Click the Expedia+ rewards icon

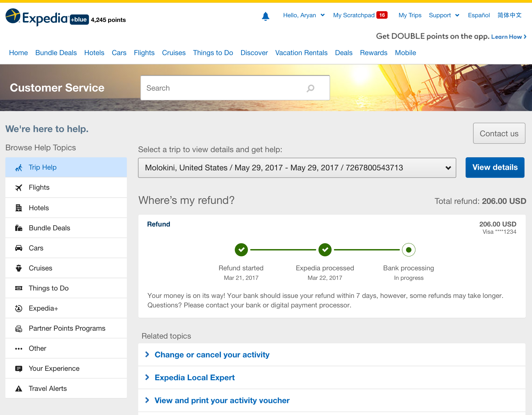19,308
